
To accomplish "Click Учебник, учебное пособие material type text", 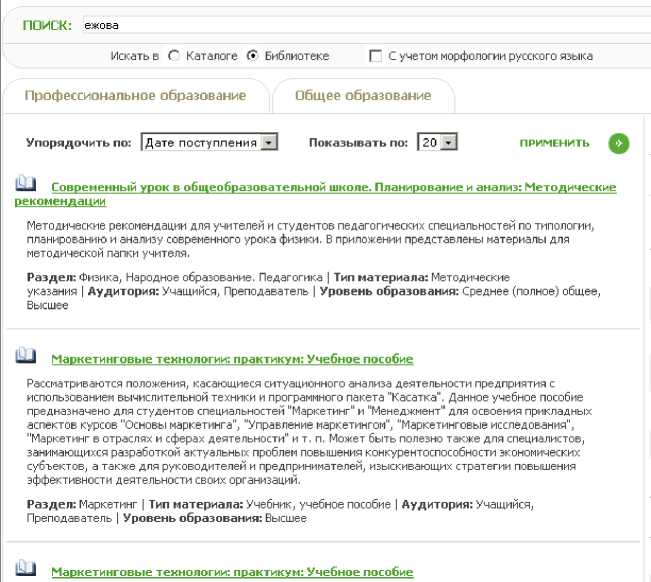I will pos(318,504).
